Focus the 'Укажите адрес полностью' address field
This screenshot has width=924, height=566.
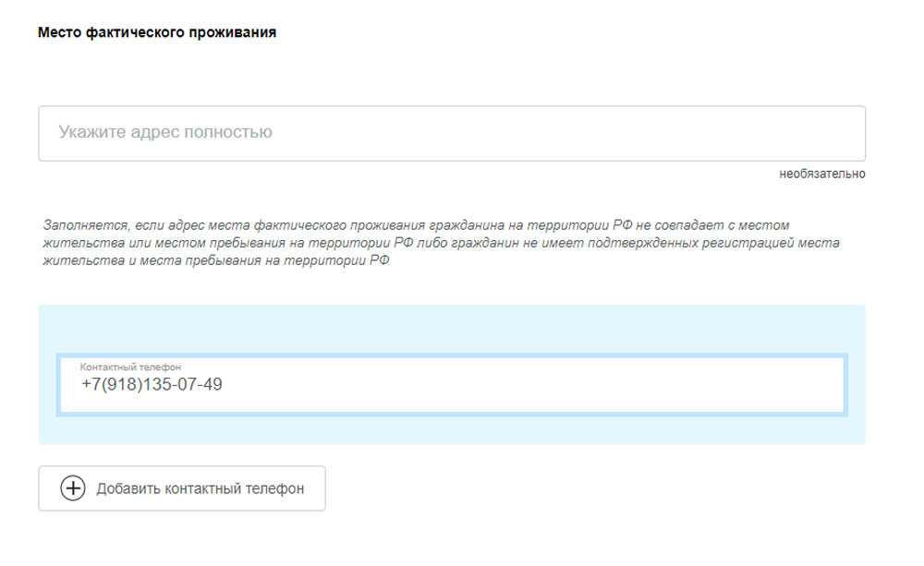pyautogui.click(x=451, y=133)
